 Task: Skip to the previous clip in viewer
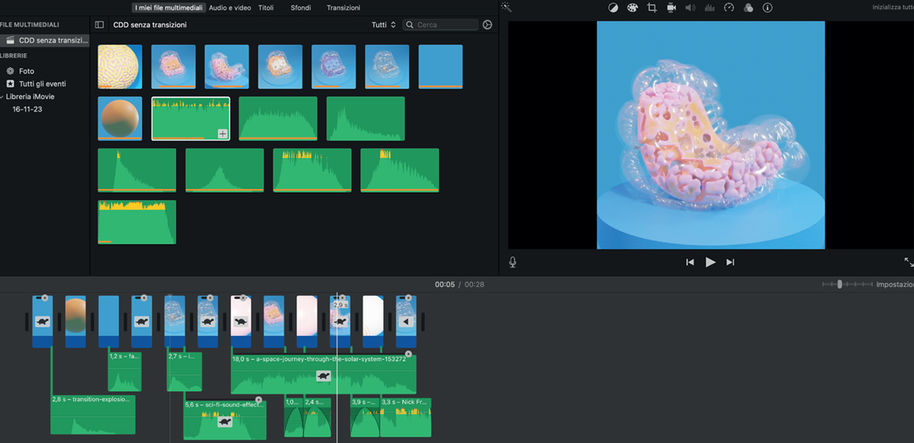[x=690, y=262]
